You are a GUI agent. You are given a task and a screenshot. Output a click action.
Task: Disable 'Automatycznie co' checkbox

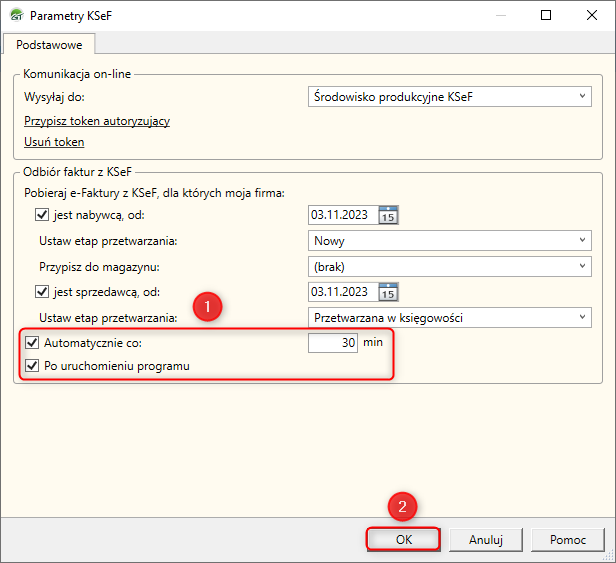tap(32, 343)
